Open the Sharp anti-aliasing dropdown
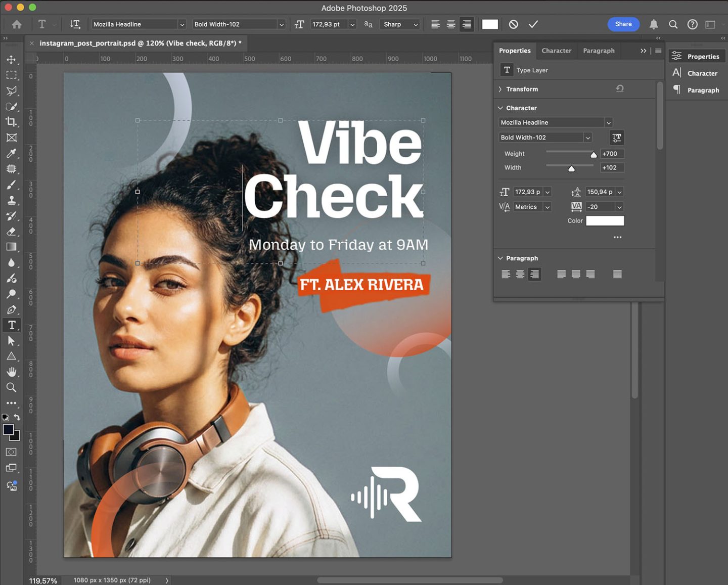This screenshot has height=585, width=728. tap(400, 24)
